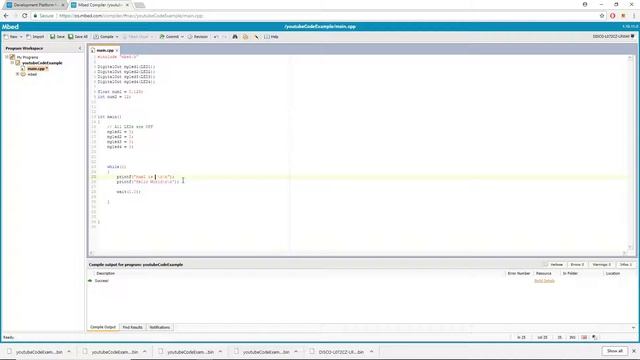Toggle the Warnings filter button

602,264
